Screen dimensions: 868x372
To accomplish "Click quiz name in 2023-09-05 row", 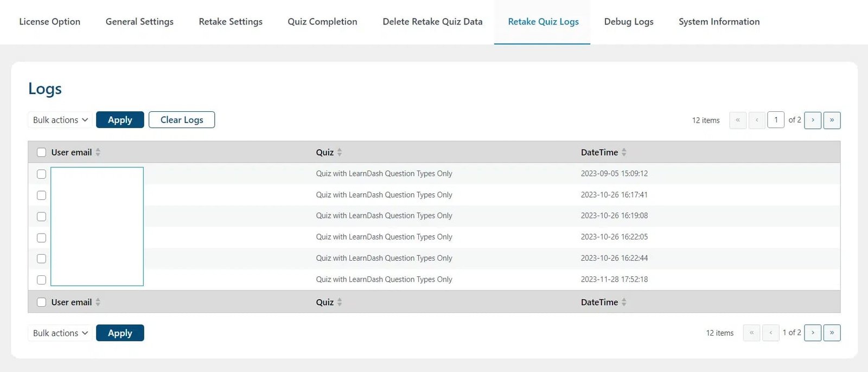I will (x=384, y=174).
